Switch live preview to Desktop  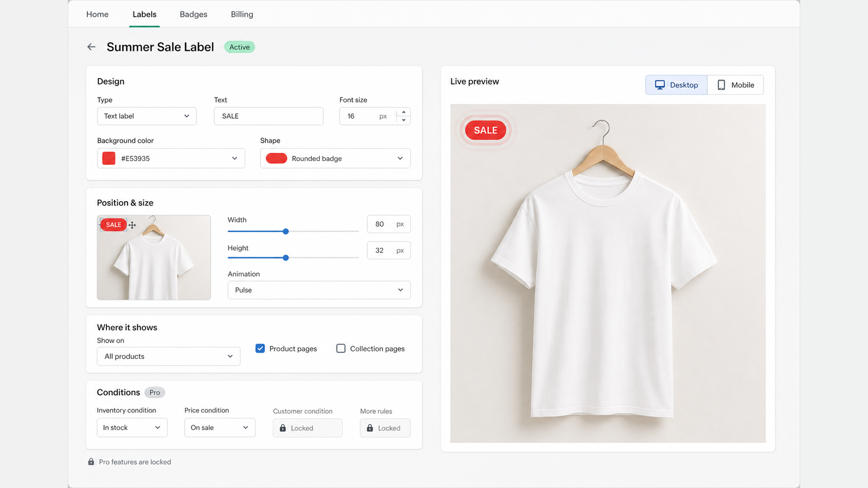[x=676, y=85]
